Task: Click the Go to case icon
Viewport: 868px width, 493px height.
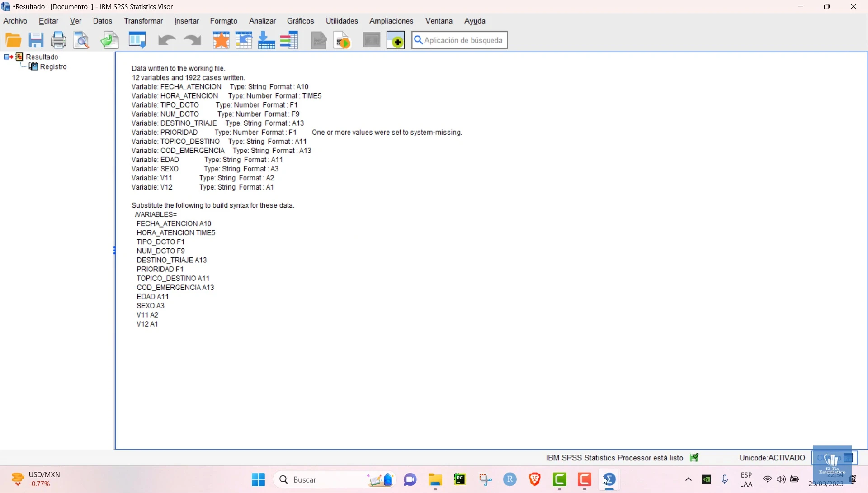Action: click(x=244, y=40)
